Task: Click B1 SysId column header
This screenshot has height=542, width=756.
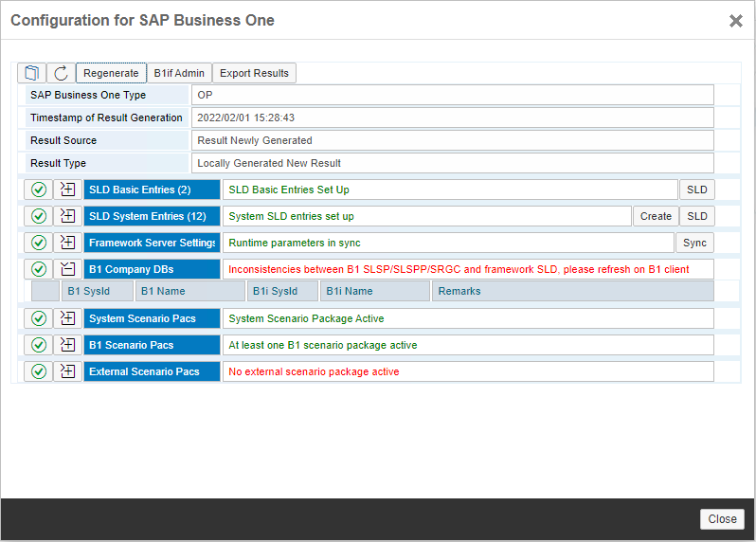Action: click(x=98, y=291)
